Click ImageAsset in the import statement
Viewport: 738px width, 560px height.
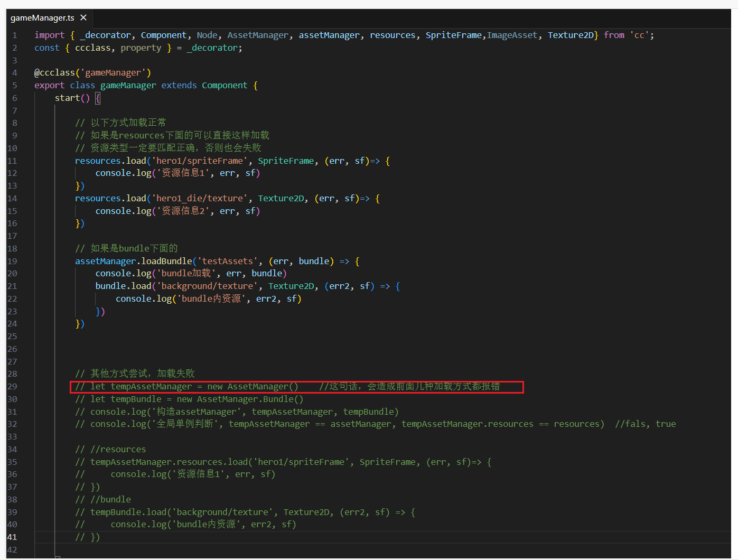pos(512,35)
